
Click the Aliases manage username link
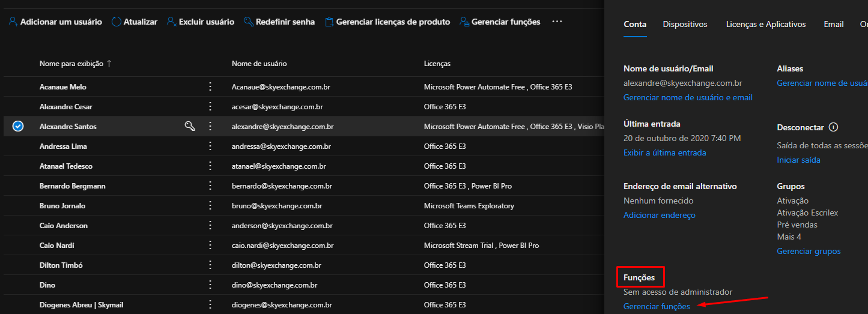coord(822,83)
